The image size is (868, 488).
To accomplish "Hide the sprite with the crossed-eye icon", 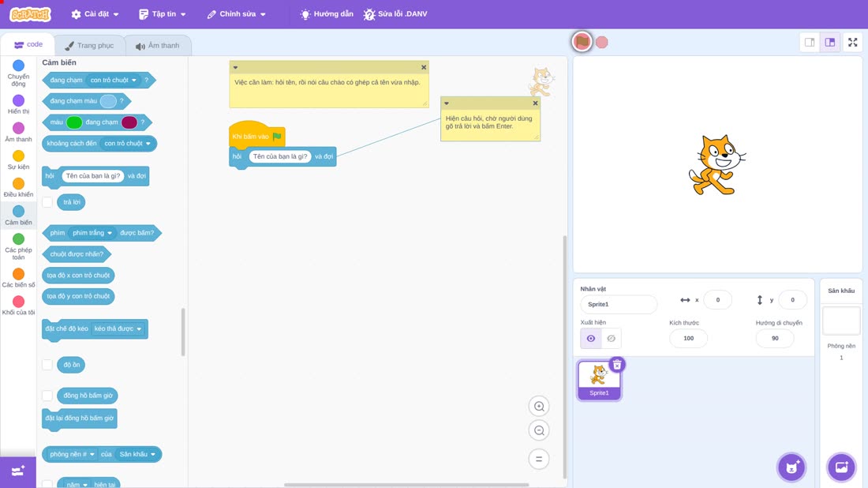I will tap(611, 339).
